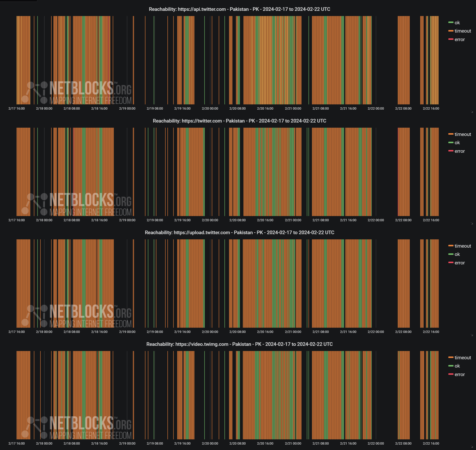The width and height of the screenshot is (476, 450).
Task: Click '2/20 08:00' axis label in video.twimg.com chart
Action: click(238, 444)
